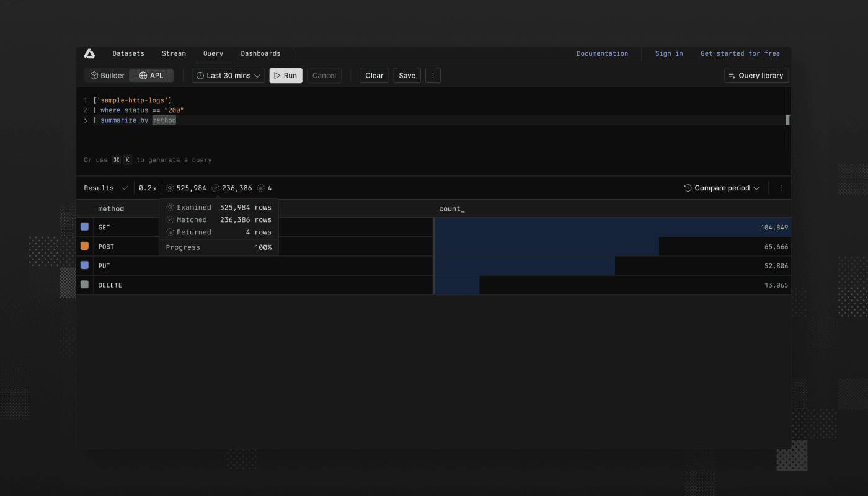Open the Last 30 mins time dropdown
This screenshot has width=868, height=496.
pyautogui.click(x=228, y=75)
